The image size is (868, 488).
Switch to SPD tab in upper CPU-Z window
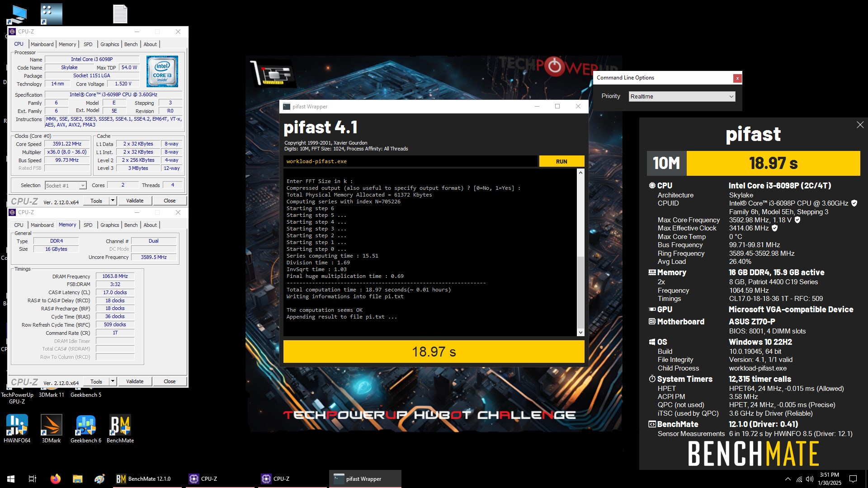88,44
